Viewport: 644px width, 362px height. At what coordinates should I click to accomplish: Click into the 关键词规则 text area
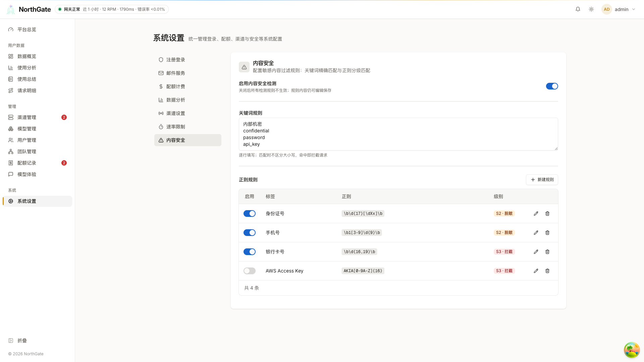(398, 134)
